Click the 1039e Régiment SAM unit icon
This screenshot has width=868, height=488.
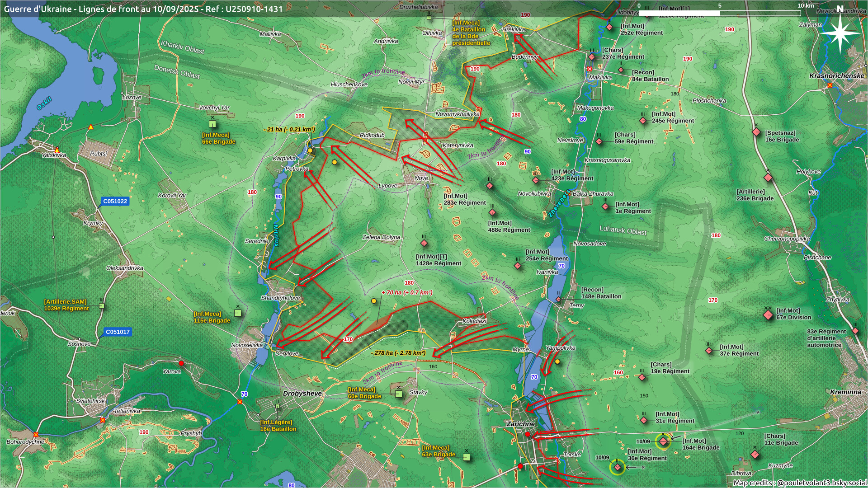102,306
